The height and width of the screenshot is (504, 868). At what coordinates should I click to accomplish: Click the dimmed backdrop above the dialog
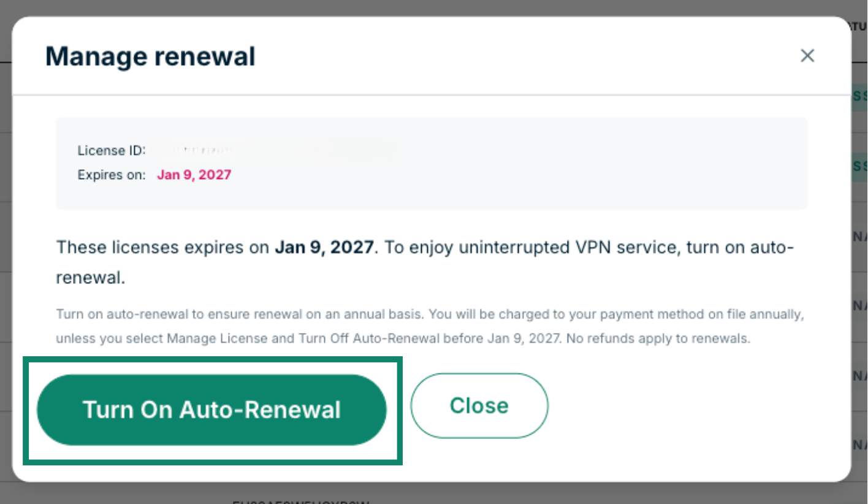pyautogui.click(x=429, y=7)
